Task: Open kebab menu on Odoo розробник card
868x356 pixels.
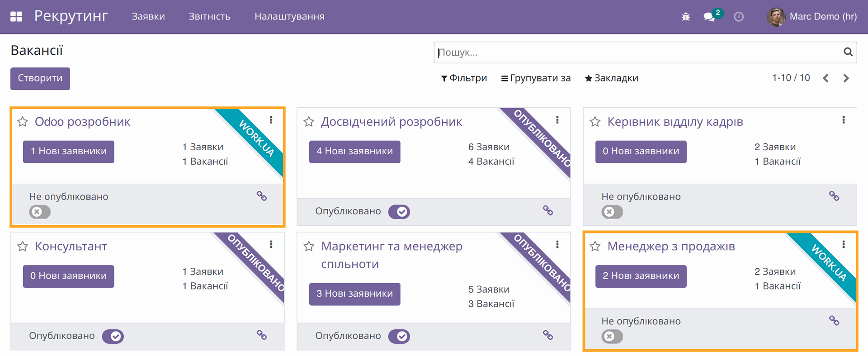Action: pos(271,120)
